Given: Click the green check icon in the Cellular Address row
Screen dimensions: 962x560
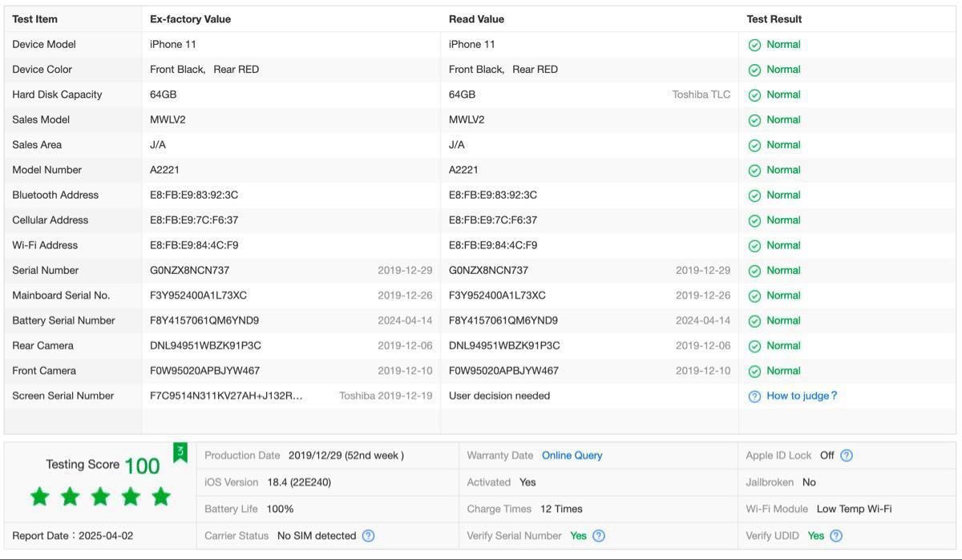Looking at the screenshot, I should pos(754,220).
